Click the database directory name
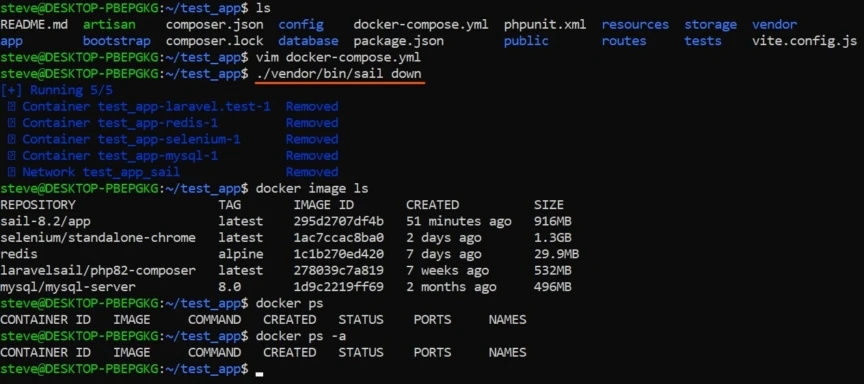Image resolution: width=864 pixels, height=384 pixels. [308, 41]
